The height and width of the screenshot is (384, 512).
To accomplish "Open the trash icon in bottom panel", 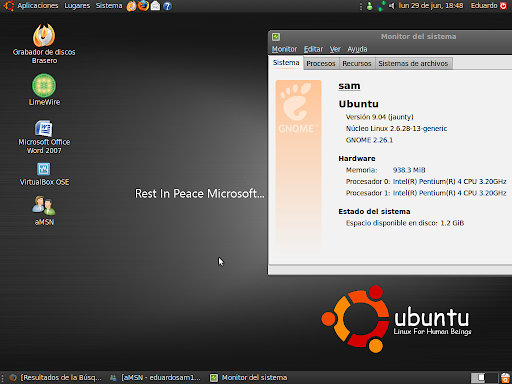I will coord(506,378).
